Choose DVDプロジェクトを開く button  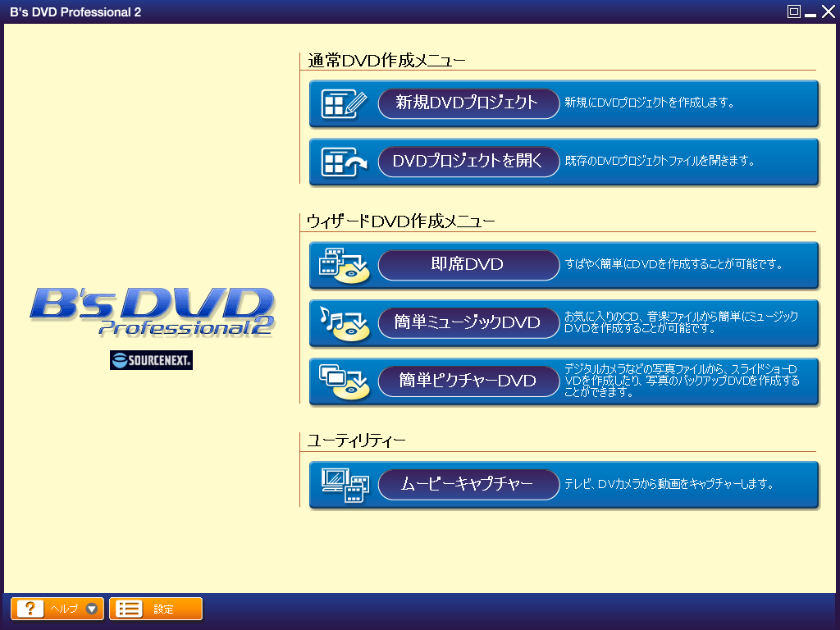point(468,162)
